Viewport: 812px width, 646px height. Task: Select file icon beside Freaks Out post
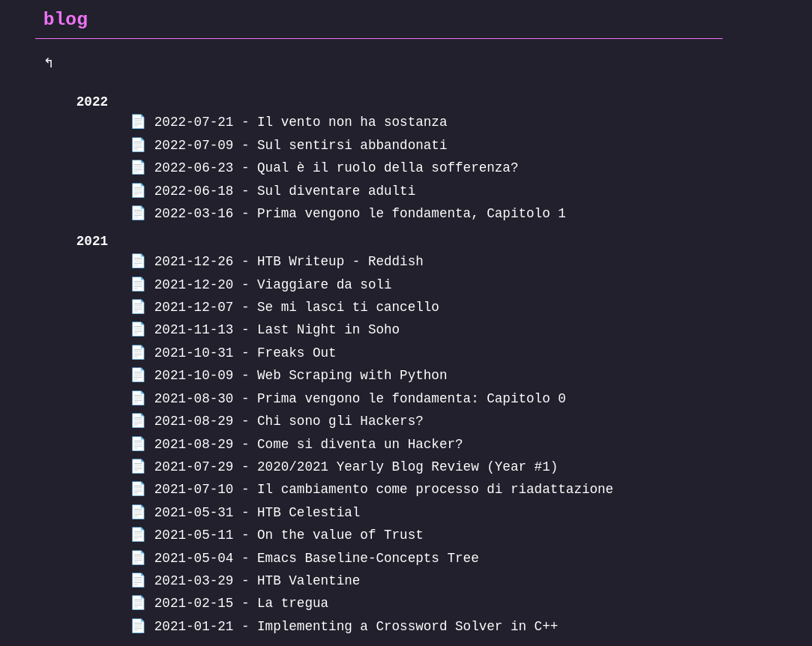pyautogui.click(x=138, y=352)
